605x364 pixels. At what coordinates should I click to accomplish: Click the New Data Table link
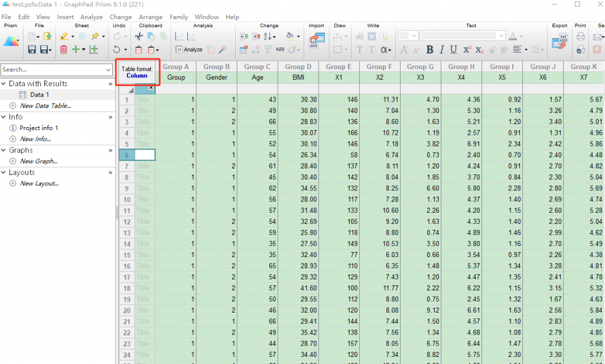[x=45, y=106]
